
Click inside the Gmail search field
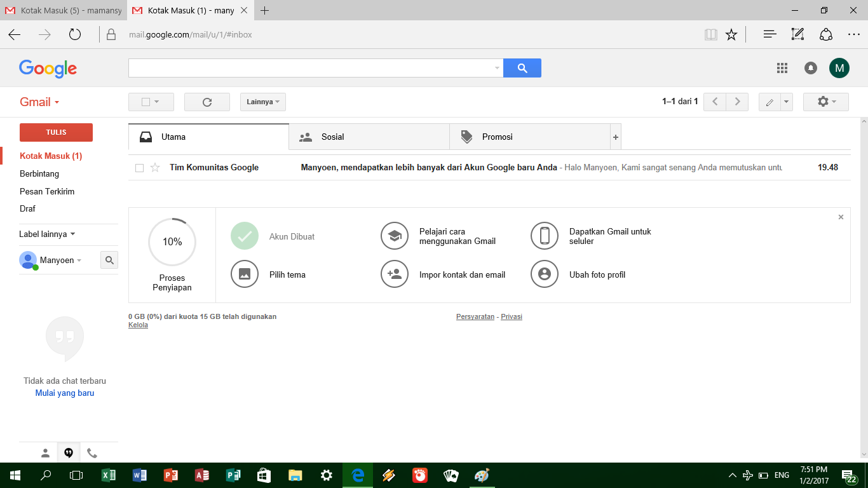311,67
